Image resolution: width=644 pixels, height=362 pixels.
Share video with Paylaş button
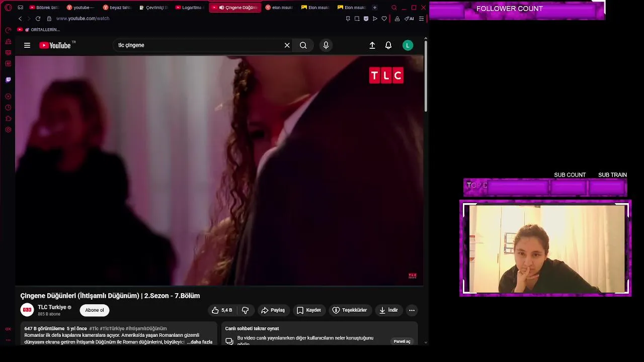click(273, 310)
